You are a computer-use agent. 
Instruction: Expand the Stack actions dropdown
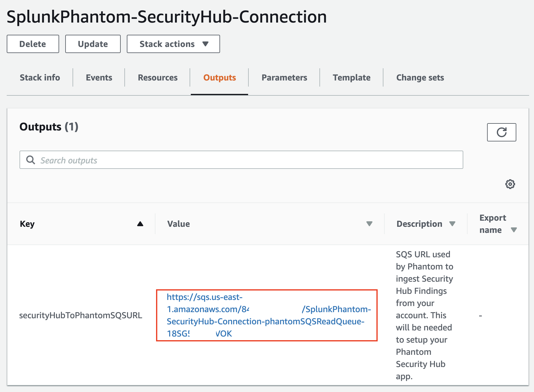(173, 44)
